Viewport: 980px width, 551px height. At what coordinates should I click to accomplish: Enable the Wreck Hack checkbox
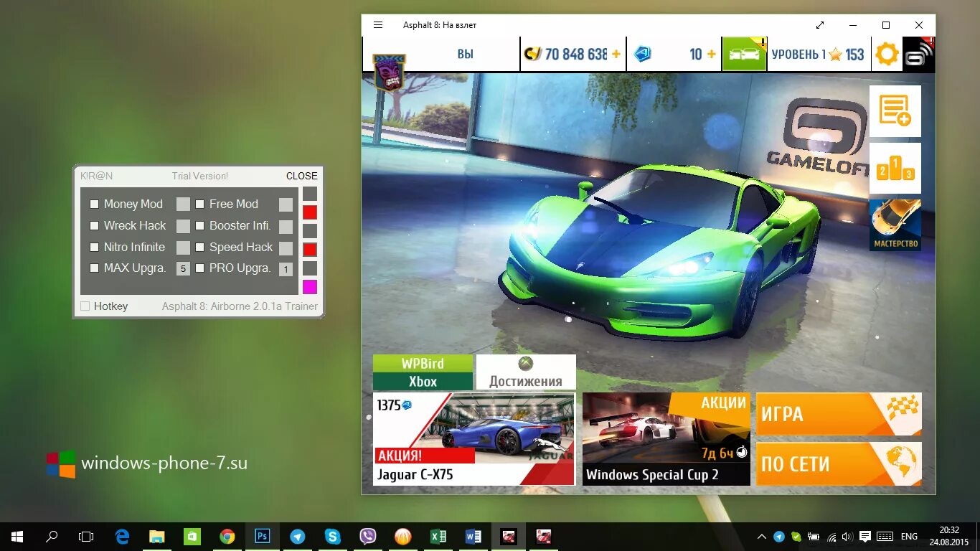94,226
